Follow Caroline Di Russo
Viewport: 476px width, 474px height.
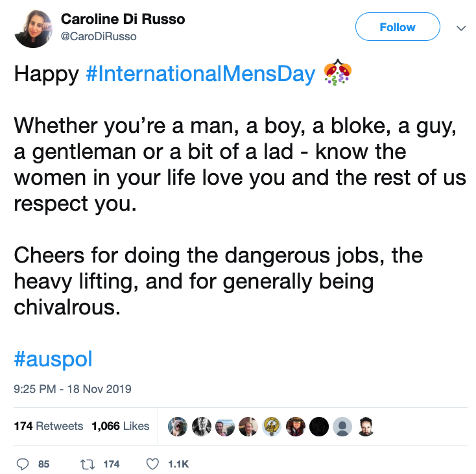tap(397, 27)
